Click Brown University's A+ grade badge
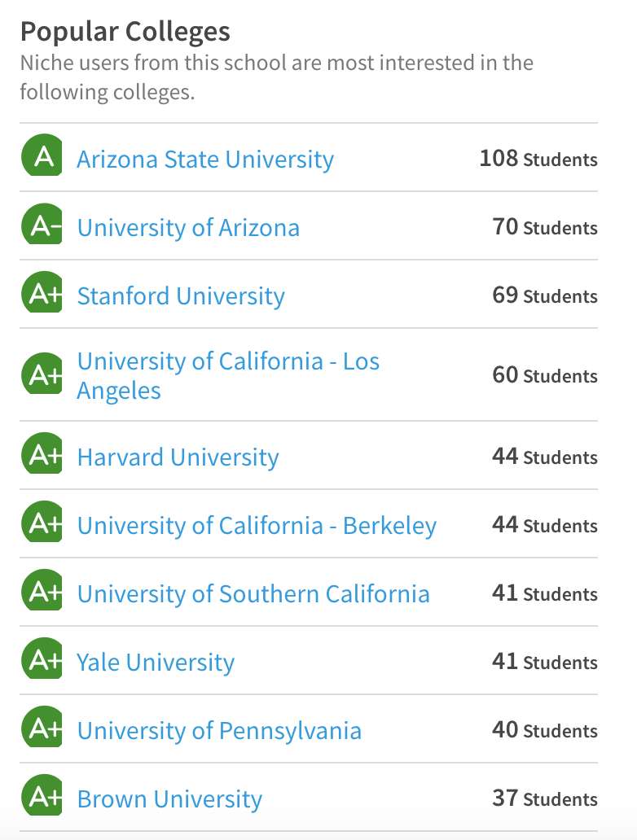Image resolution: width=637 pixels, height=840 pixels. click(42, 797)
